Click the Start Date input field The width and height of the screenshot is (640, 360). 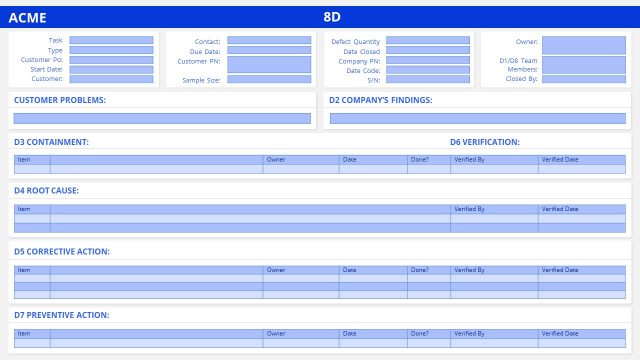[x=111, y=69]
